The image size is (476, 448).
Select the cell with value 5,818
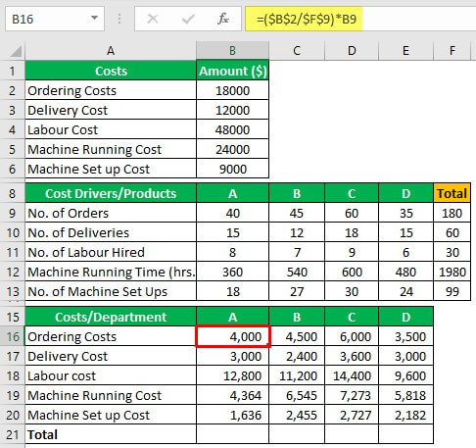click(405, 395)
